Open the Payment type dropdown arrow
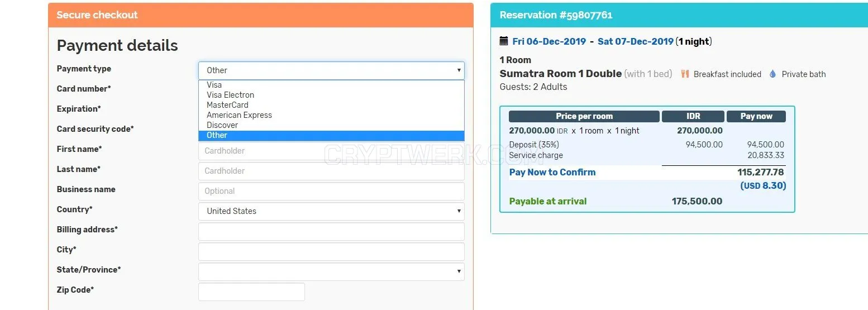Image resolution: width=868 pixels, height=310 pixels. click(459, 70)
